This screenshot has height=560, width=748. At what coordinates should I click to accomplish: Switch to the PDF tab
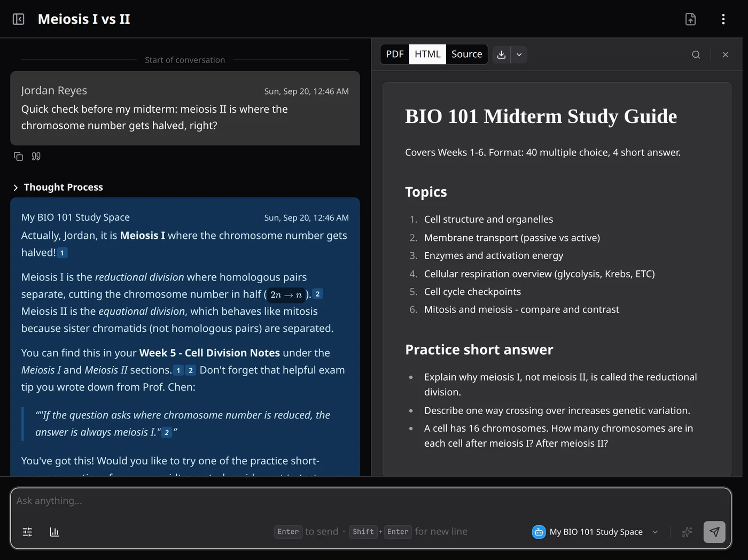(x=395, y=54)
